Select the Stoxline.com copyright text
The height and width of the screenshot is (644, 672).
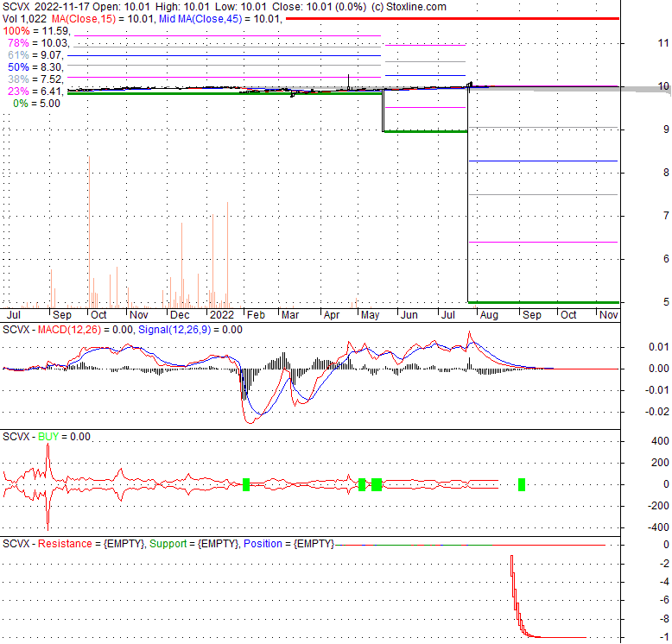click(x=409, y=7)
